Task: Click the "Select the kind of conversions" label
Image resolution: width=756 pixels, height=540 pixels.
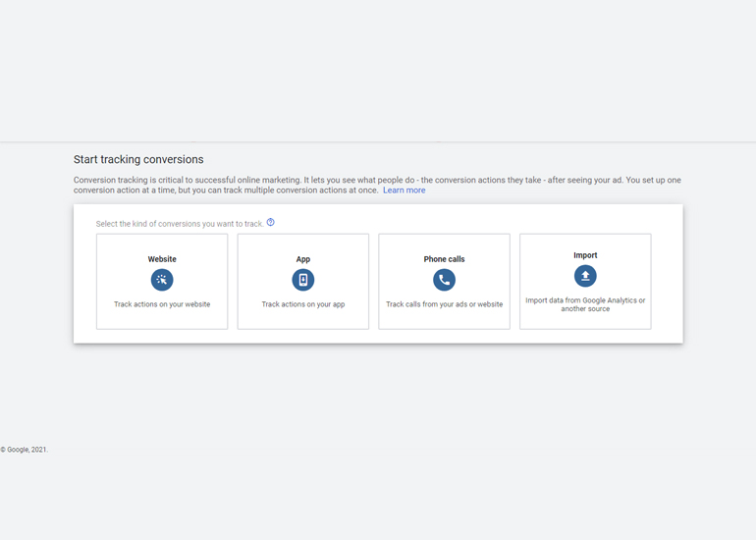Action: click(180, 224)
